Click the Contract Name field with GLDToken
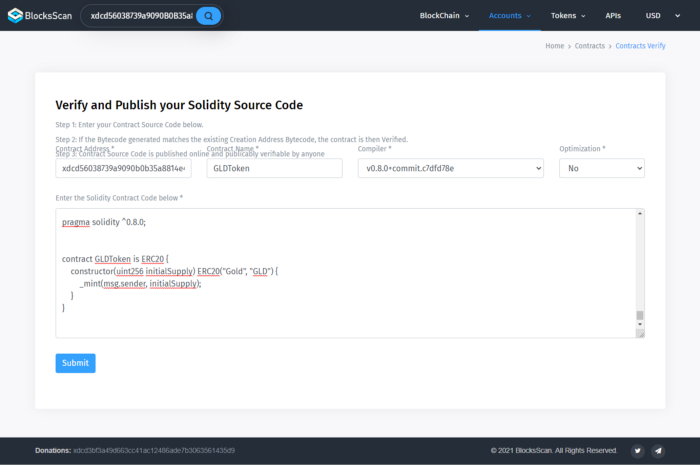Screen dimensions: 700x465 coord(274,169)
